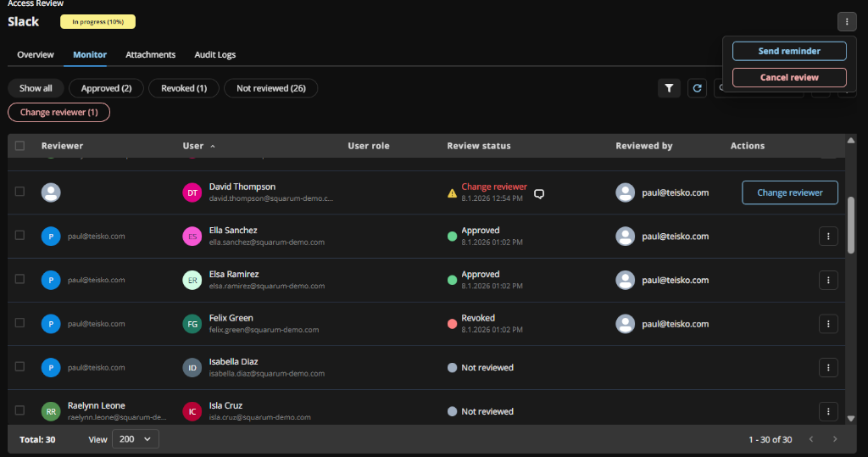This screenshot has width=868, height=457.
Task: Click Raelynn Leone reviewer name
Action: (x=97, y=405)
